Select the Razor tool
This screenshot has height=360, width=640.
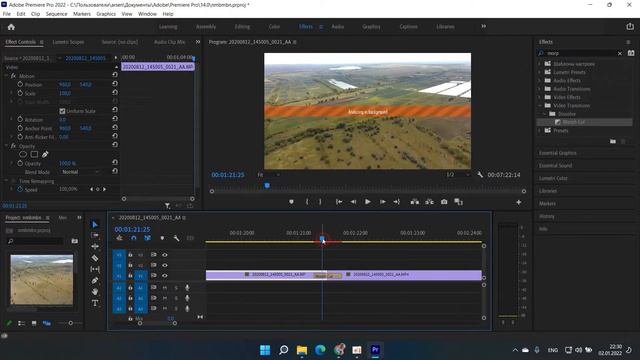tap(95, 258)
